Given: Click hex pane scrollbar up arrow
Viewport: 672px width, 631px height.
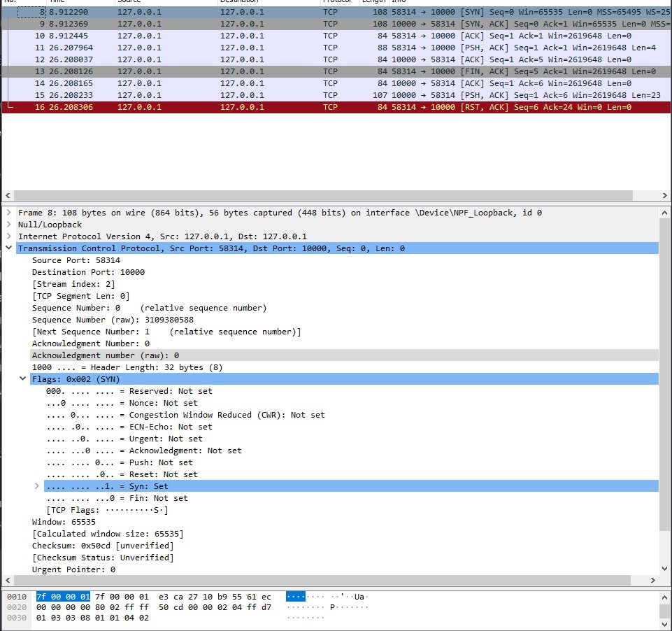Looking at the screenshot, I should [x=664, y=597].
